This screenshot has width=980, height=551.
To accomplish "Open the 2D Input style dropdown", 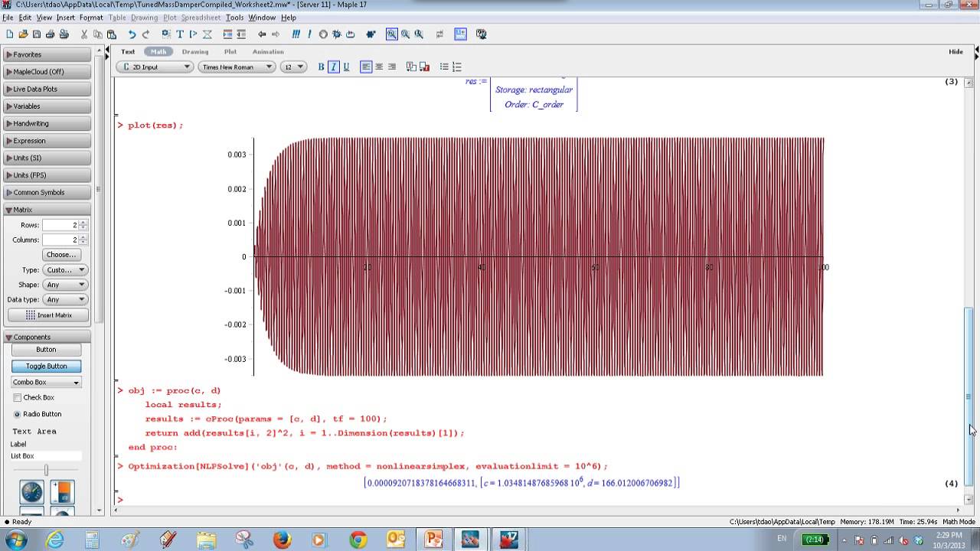I will [x=156, y=67].
